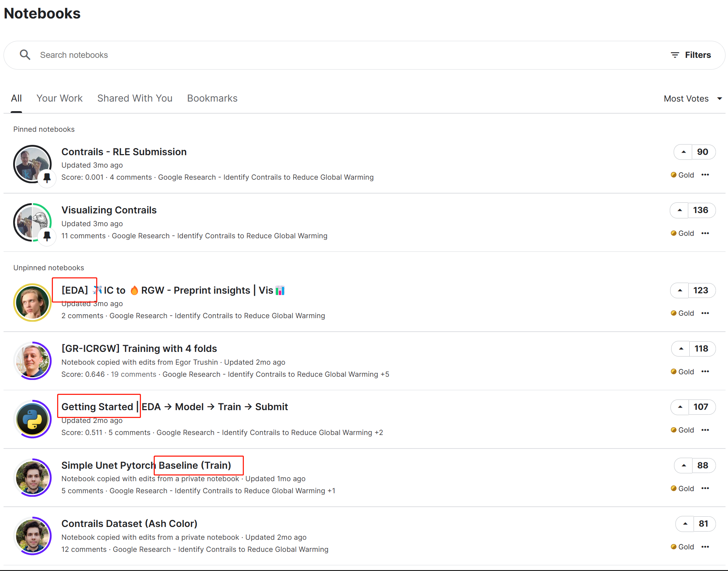Upvote the [EDA] Preprint insights notebook
The height and width of the screenshot is (571, 728).
pos(680,290)
